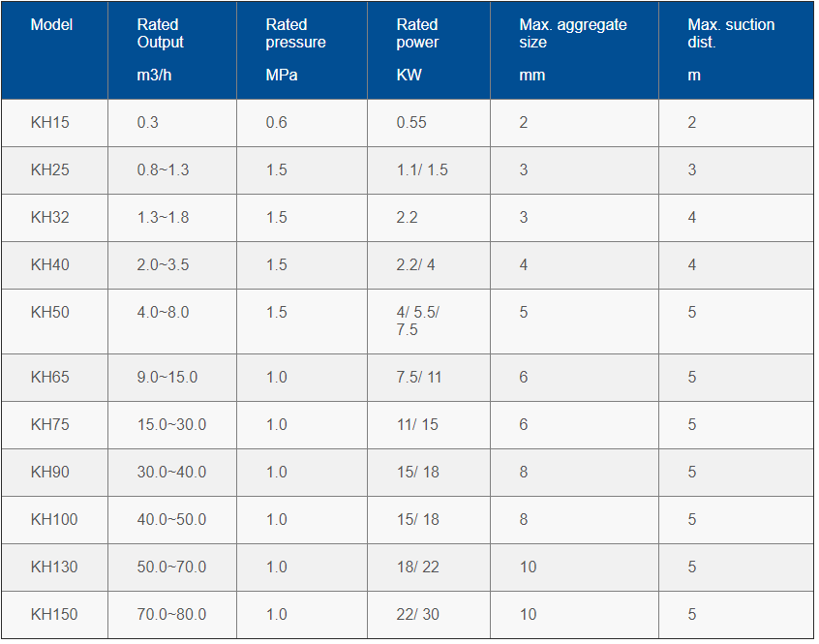The width and height of the screenshot is (819, 644).
Task: Click the KH100 model cell
Action: click(x=55, y=520)
